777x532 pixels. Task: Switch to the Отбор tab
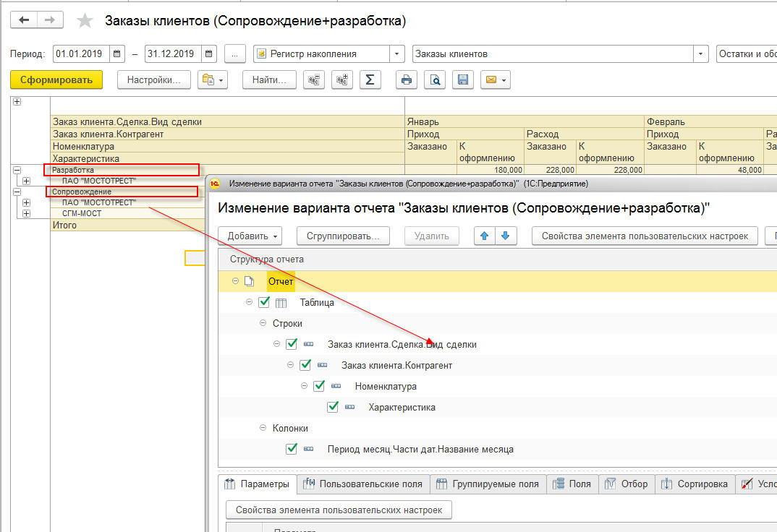627,484
